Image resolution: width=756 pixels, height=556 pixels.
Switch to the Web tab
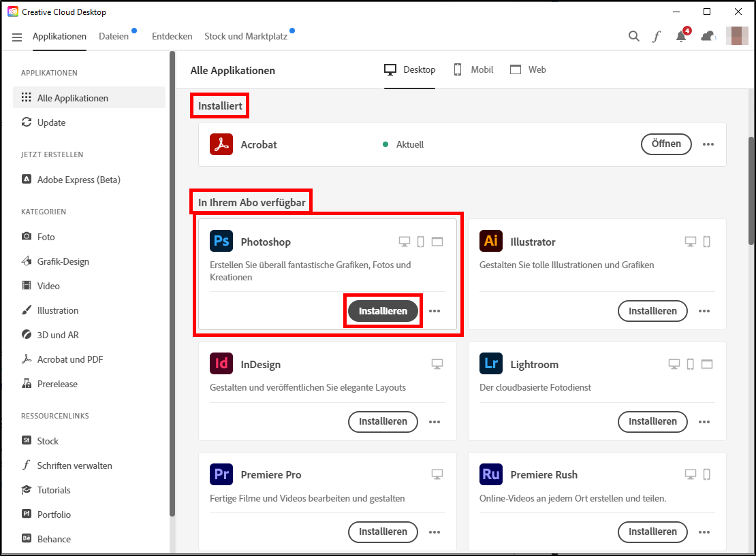pos(528,69)
